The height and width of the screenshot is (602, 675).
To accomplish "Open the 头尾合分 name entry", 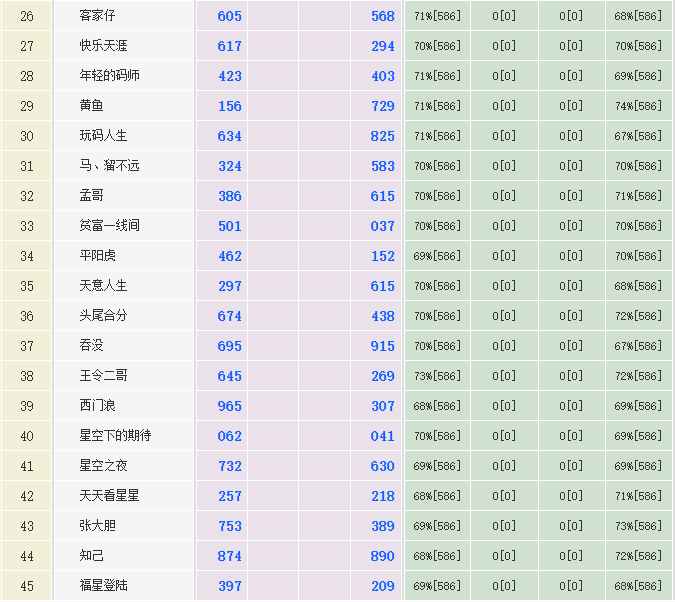I will click(x=104, y=316).
